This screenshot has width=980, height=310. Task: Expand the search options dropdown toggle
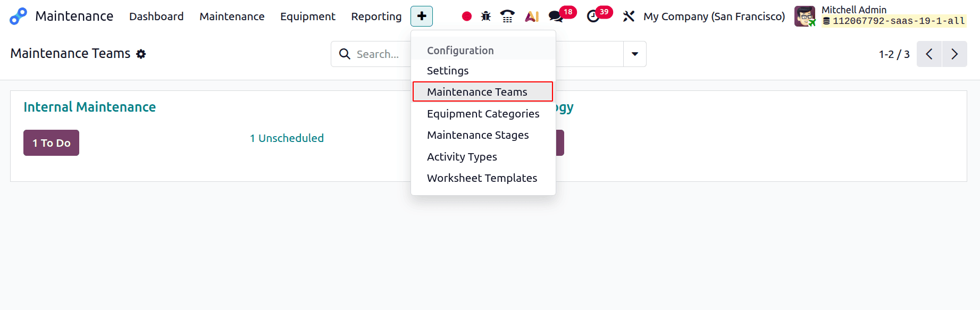pyautogui.click(x=635, y=54)
